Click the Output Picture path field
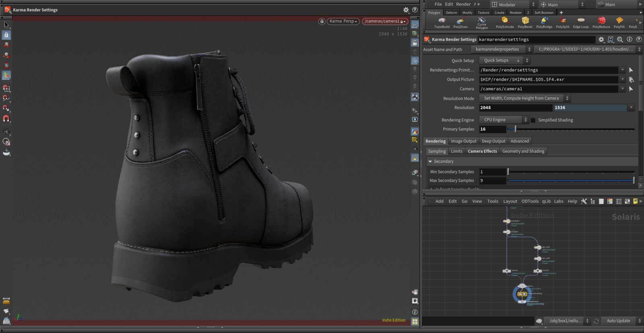The image size is (644, 333). click(549, 79)
